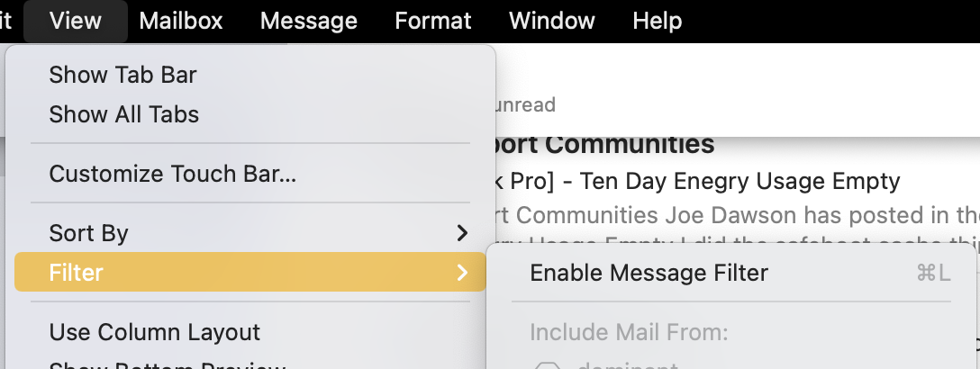This screenshot has width=980, height=369.
Task: Open the Help menu
Action: pos(657,21)
